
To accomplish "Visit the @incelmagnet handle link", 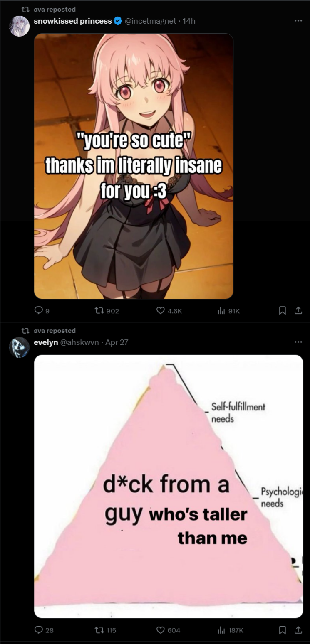I will coord(150,21).
